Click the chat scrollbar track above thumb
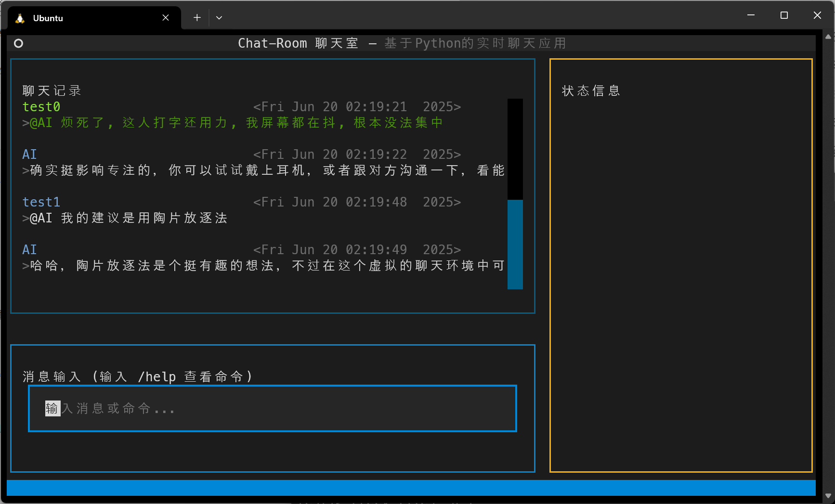 point(515,149)
